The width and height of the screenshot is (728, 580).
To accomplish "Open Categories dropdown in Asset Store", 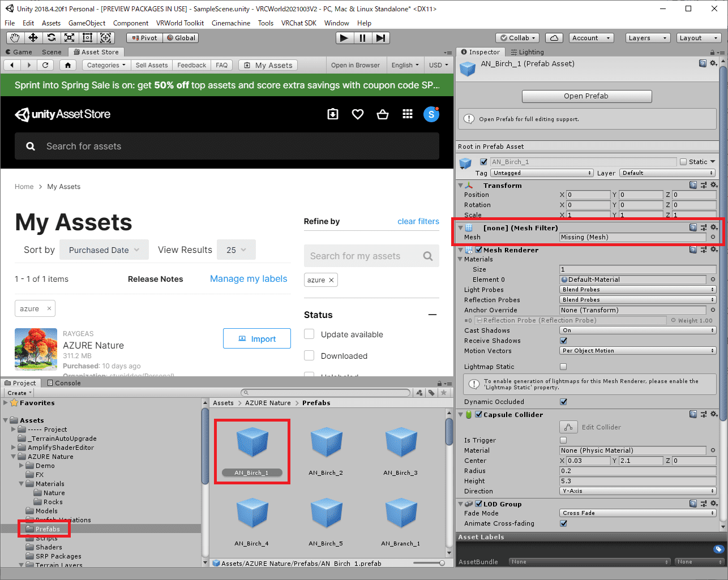I will point(106,65).
